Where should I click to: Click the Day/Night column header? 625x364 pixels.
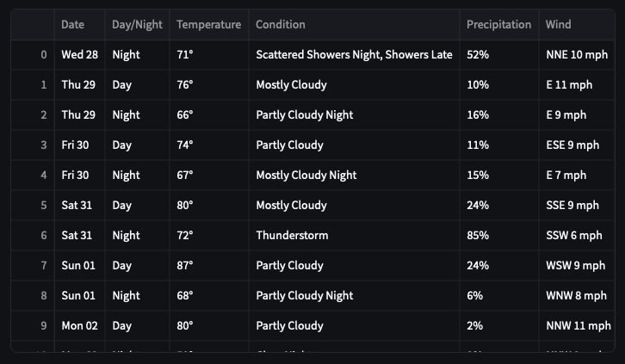tap(137, 25)
